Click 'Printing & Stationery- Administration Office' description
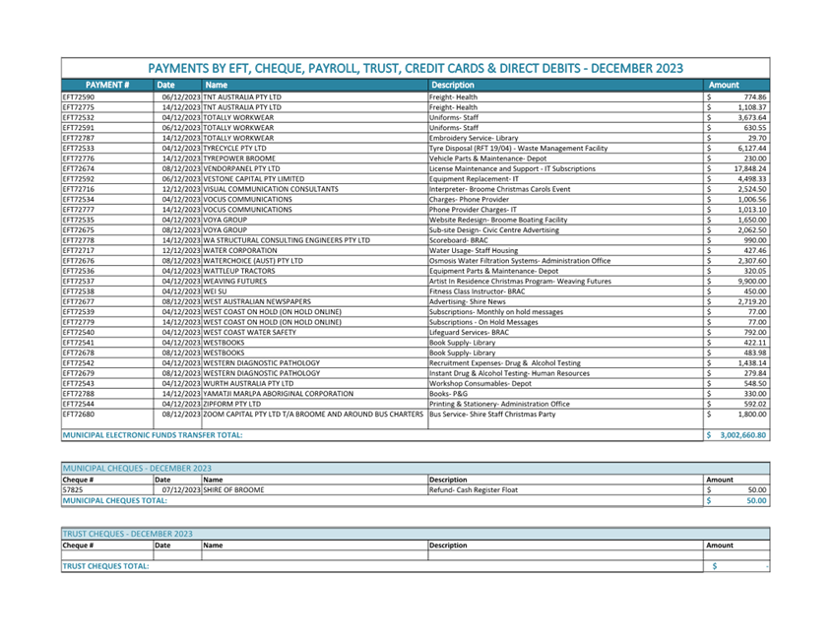Image resolution: width=833 pixels, height=644 pixels. (x=499, y=404)
